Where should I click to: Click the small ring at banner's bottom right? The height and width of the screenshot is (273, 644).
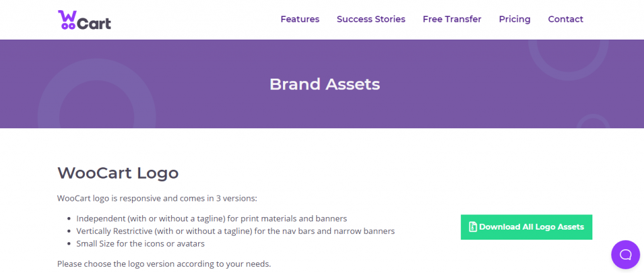592,121
